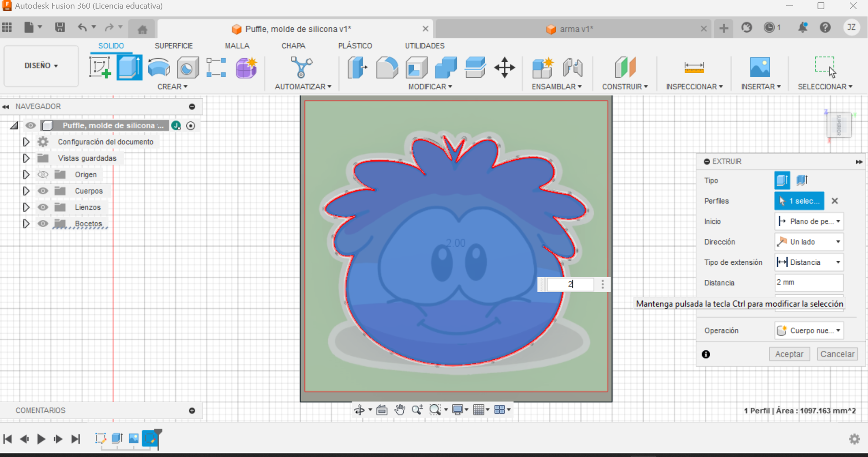Open the Inicio dropdown

(809, 221)
